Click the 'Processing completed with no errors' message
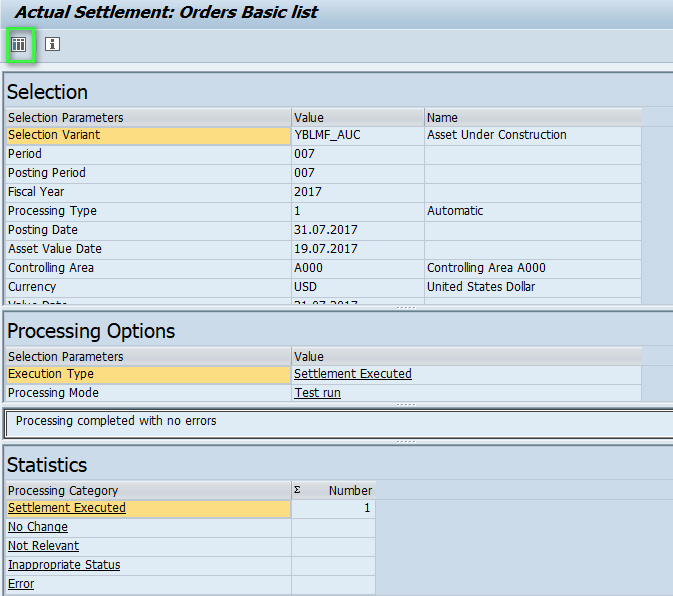 click(x=116, y=421)
